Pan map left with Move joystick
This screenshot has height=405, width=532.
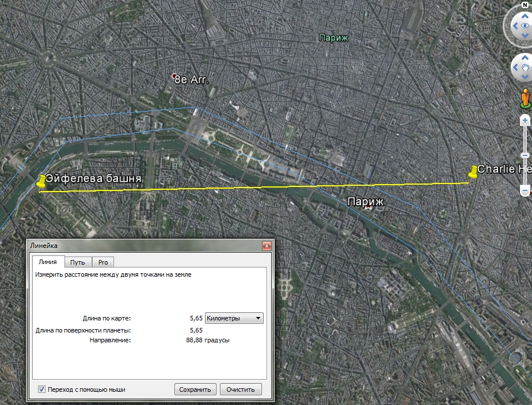[x=515, y=67]
